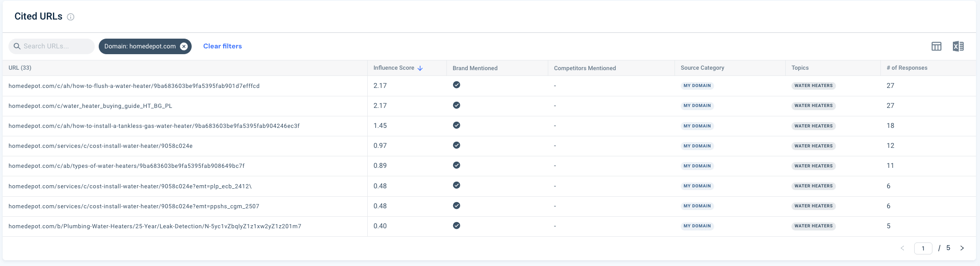Sort by URL (33) column header
This screenshot has height=266, width=980.
click(20, 68)
